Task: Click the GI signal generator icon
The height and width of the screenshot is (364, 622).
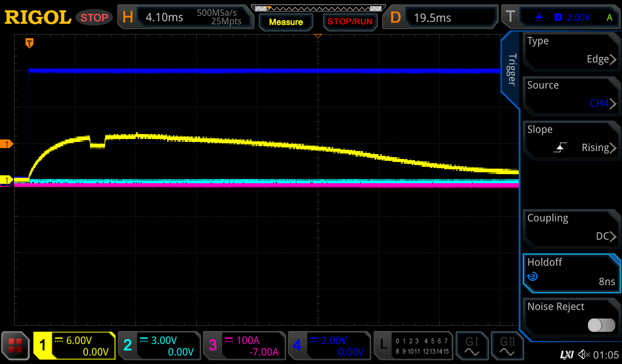Action: (471, 346)
